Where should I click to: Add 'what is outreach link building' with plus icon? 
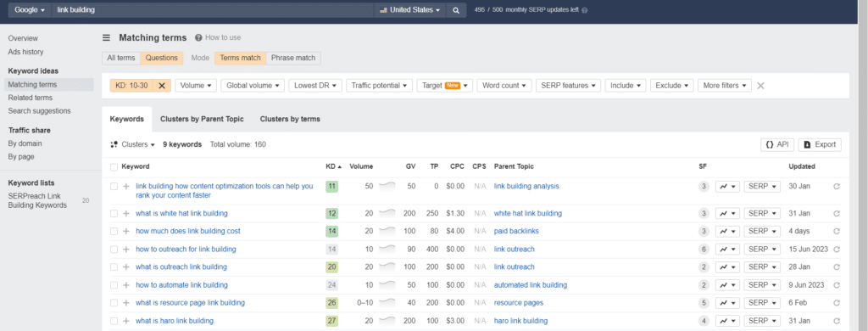pyautogui.click(x=126, y=267)
